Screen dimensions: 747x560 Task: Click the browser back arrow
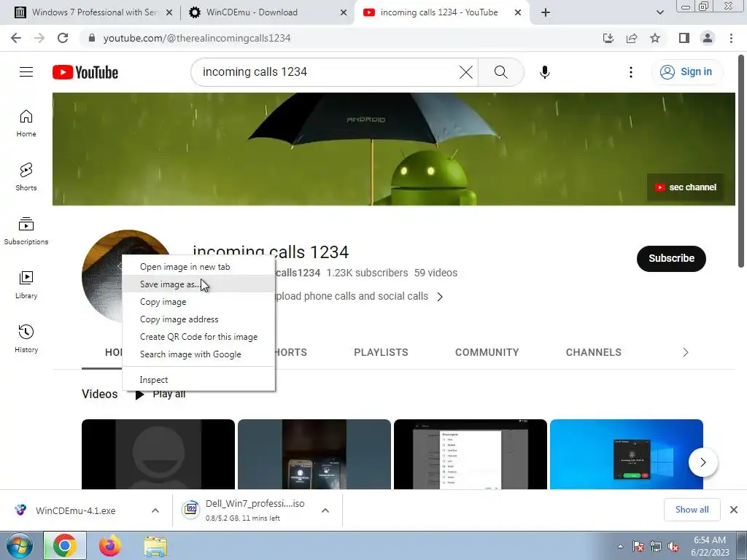16,38
